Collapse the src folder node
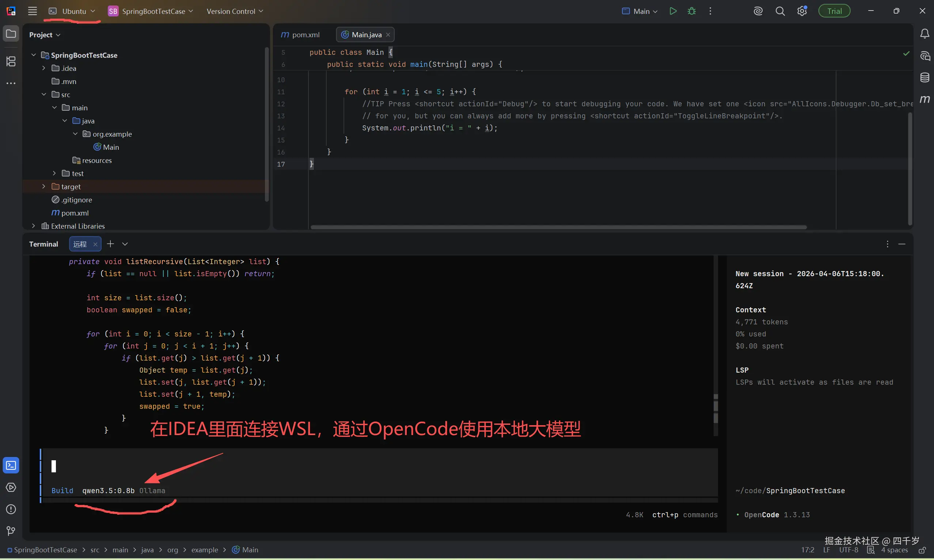Image resolution: width=934 pixels, height=560 pixels. [x=44, y=94]
